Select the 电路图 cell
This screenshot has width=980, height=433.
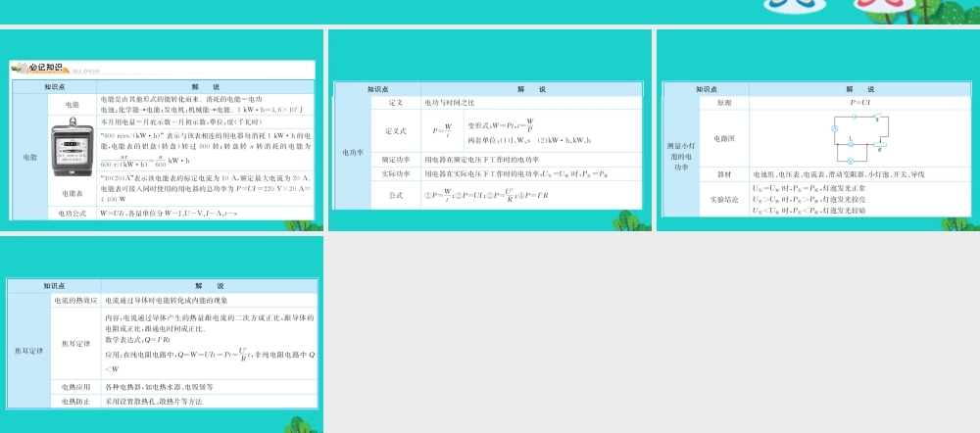724,138
